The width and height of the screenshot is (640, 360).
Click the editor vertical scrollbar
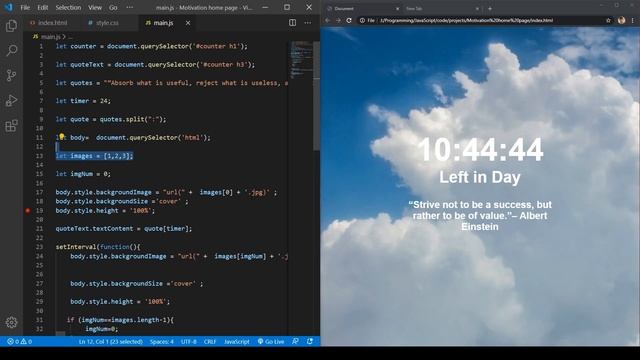[316, 96]
